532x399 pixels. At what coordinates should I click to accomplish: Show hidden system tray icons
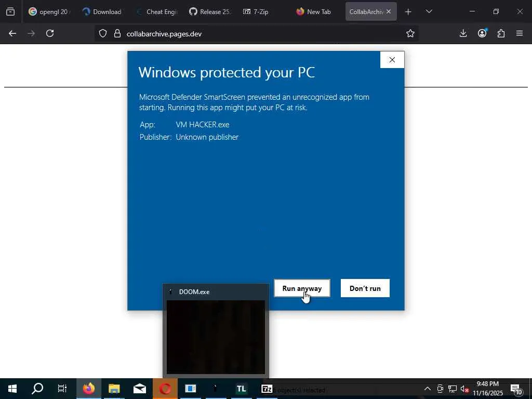coord(428,389)
